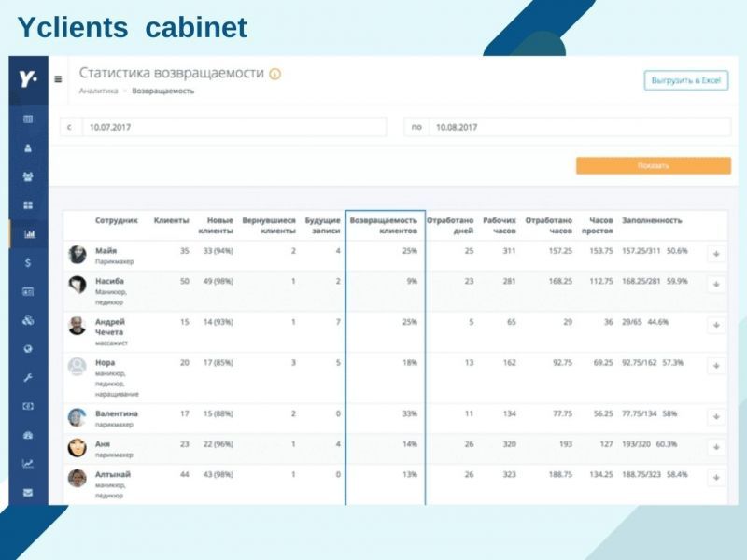Screen dimensions: 747x560
Task: Sort by Возвращаемость клиентов column header
Action: point(385,225)
